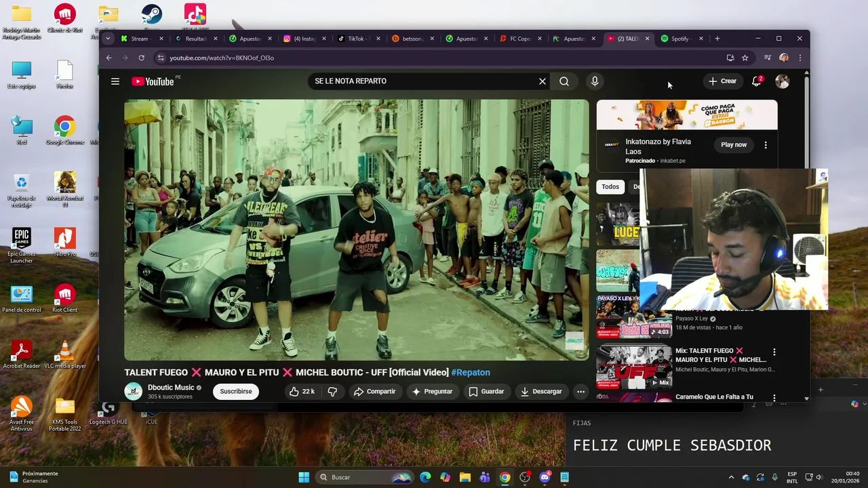This screenshot has height=488, width=868.
Task: Open Chrome profile avatar in toolbar
Action: click(784, 58)
